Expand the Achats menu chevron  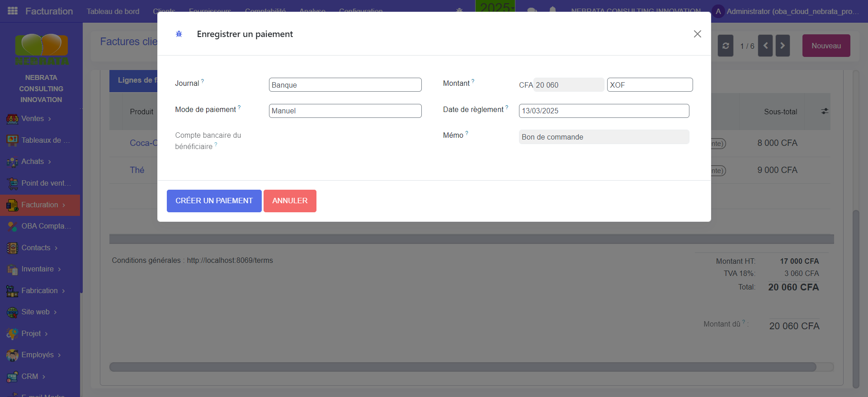tap(50, 162)
